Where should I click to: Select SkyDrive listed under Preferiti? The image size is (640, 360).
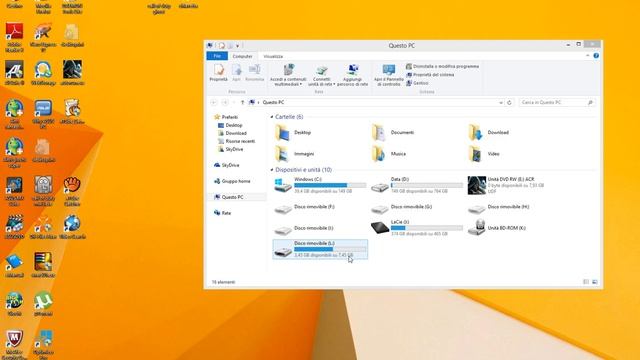click(x=231, y=149)
